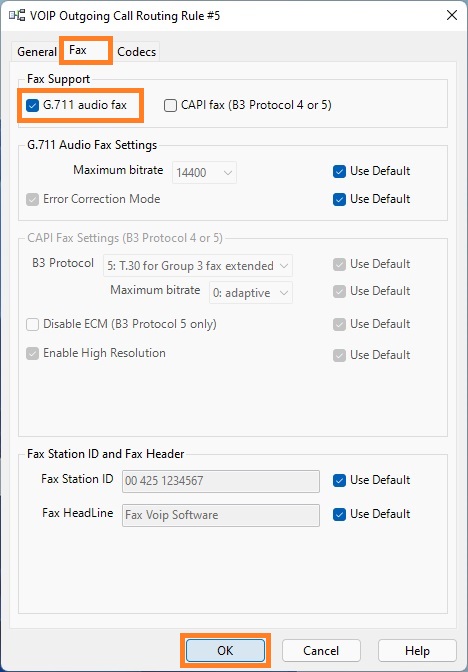Screen dimensions: 468x672
Task: Click the OK button
Action: 225,651
